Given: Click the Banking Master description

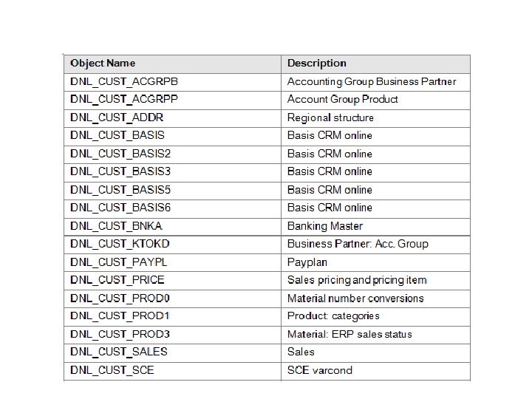Looking at the screenshot, I should (x=325, y=226).
